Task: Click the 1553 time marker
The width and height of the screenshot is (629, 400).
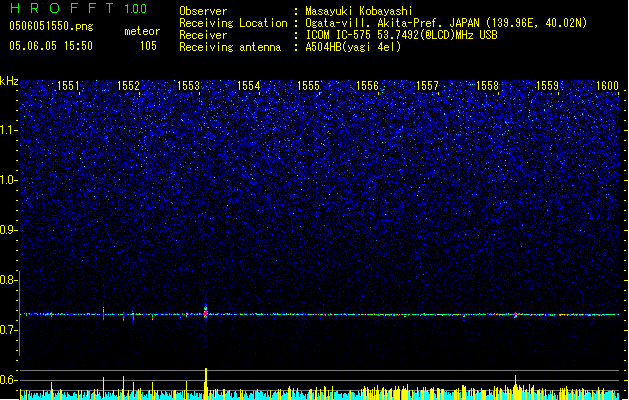Action: 188,86
